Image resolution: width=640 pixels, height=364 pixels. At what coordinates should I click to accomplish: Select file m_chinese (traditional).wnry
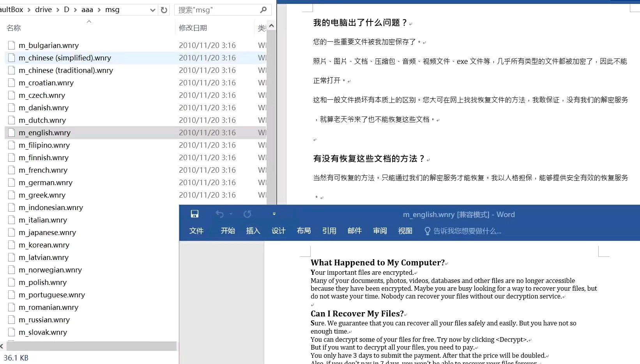tap(66, 70)
